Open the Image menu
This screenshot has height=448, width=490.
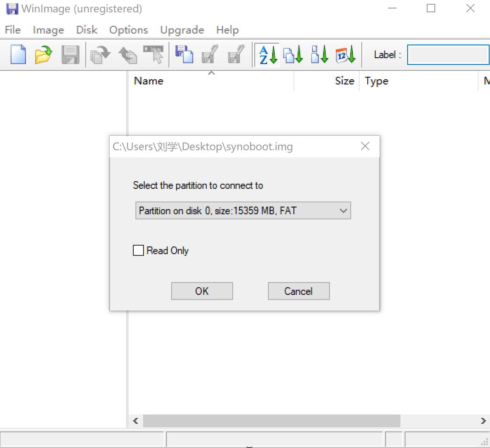coord(48,30)
